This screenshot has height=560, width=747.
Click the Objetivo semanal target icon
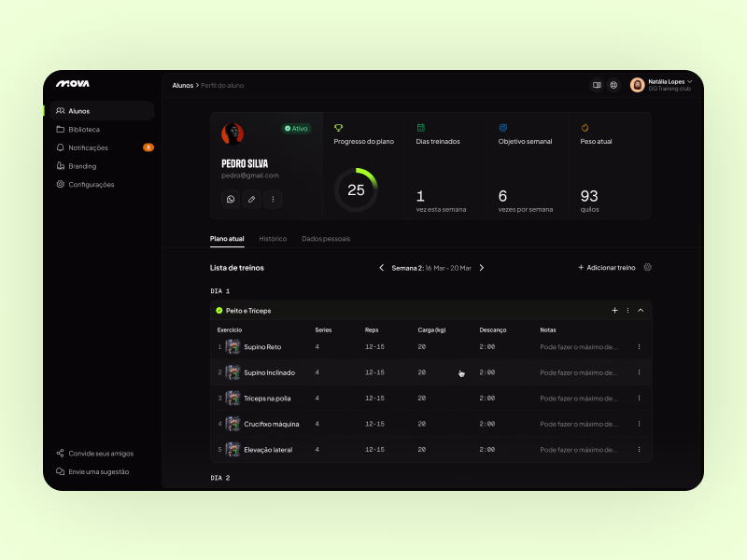[502, 128]
